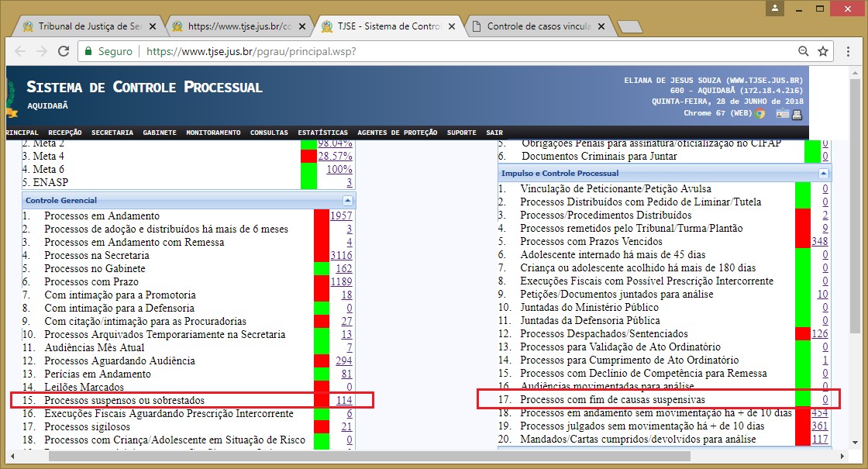Viewport: 868px width, 469px height.
Task: Click the printer icon in header
Action: click(797, 114)
